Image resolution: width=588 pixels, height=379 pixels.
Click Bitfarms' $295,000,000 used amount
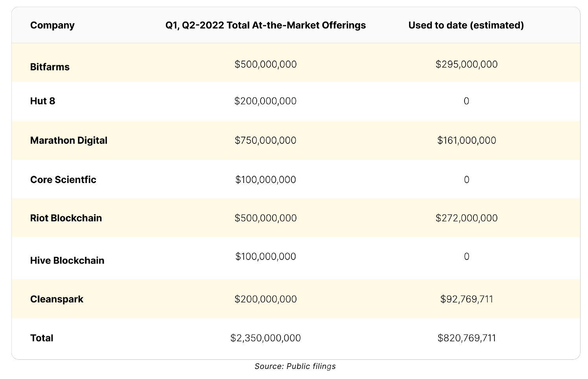[467, 64]
